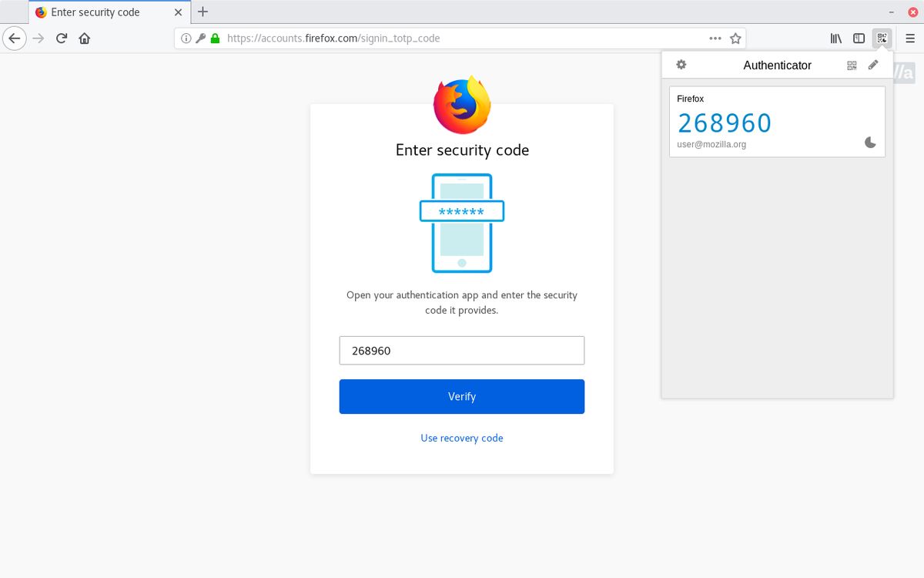Click the Use recovery code link
924x578 pixels.
click(x=461, y=437)
